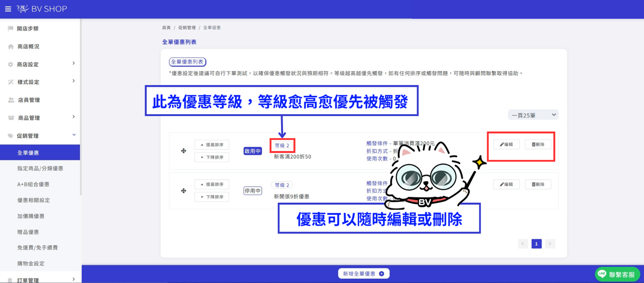This screenshot has width=644, height=283.
Task: Select the outlined 全單優惠列表 tab pill
Action: (188, 62)
